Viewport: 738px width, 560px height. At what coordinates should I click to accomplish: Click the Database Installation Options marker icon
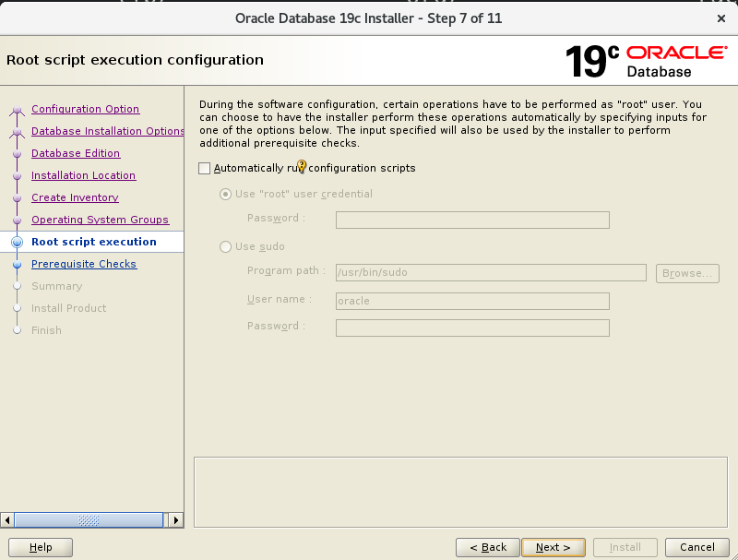(x=17, y=132)
